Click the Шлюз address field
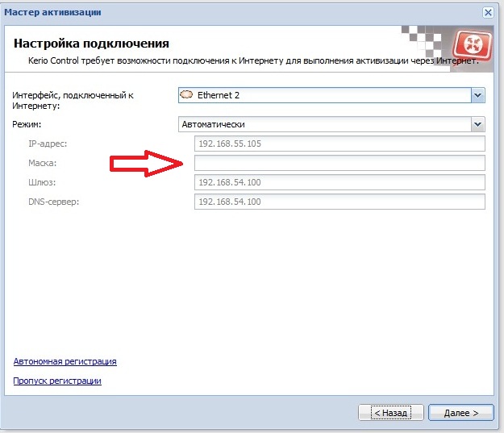 point(339,182)
